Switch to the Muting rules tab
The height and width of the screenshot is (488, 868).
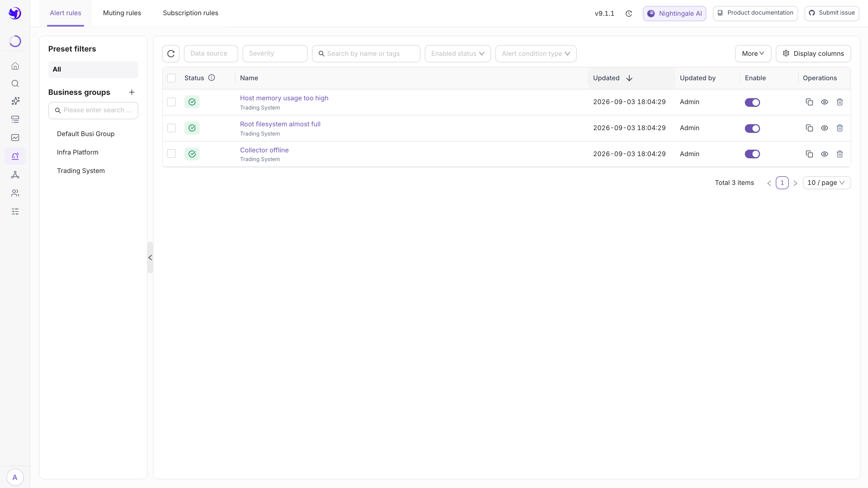pos(122,13)
